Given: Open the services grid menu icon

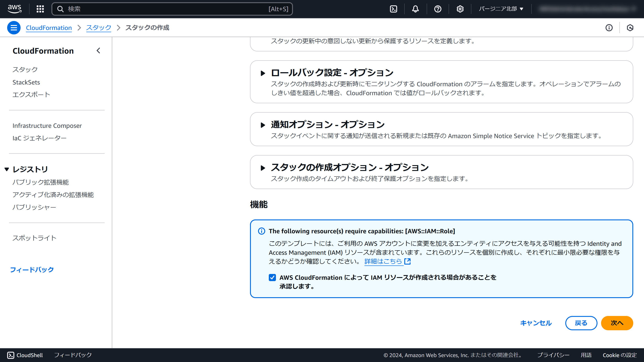Looking at the screenshot, I should 40,9.
